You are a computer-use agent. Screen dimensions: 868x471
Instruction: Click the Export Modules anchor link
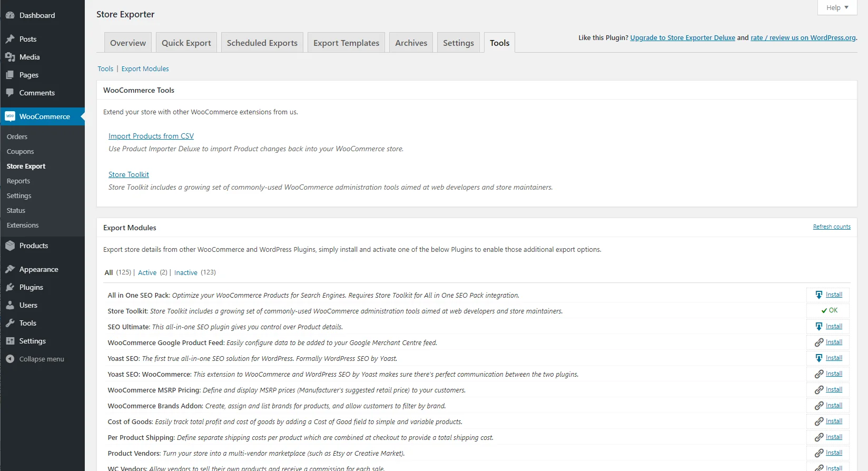tap(145, 68)
